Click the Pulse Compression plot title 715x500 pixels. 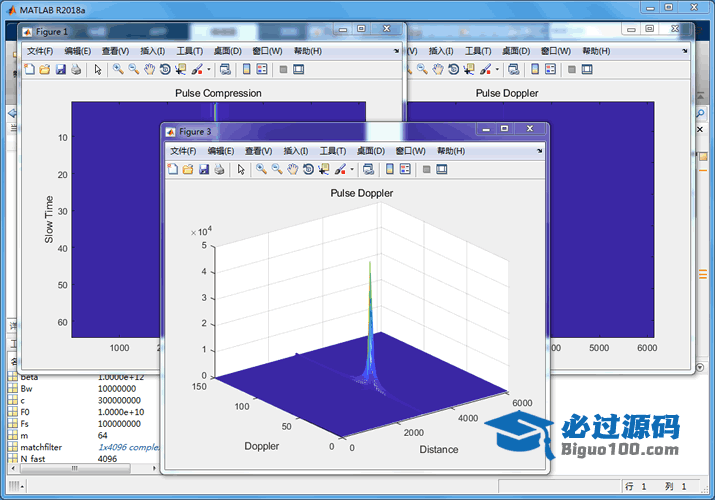pos(218,93)
